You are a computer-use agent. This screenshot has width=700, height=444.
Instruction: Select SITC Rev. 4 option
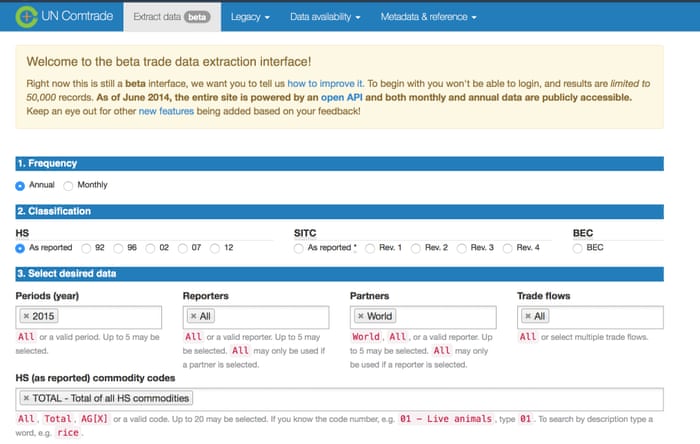(x=507, y=248)
